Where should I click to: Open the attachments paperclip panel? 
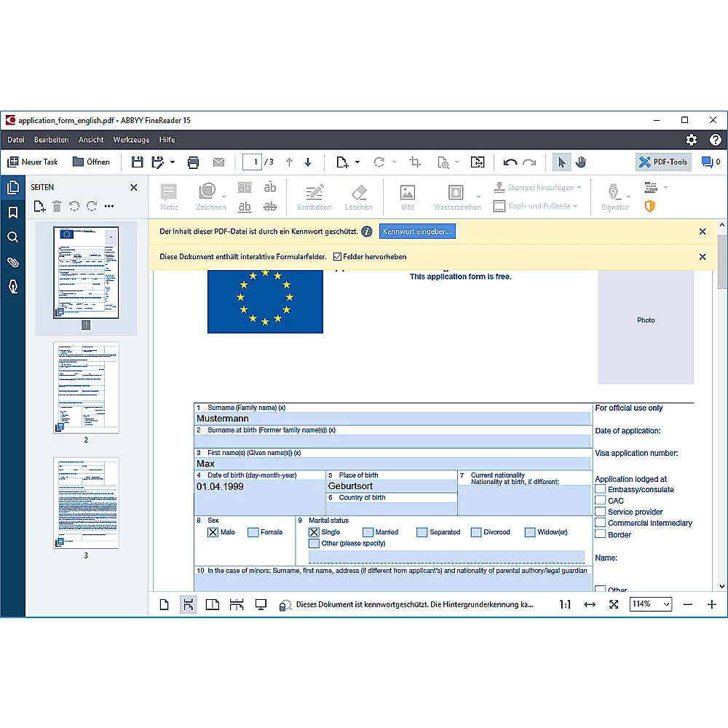[x=13, y=262]
